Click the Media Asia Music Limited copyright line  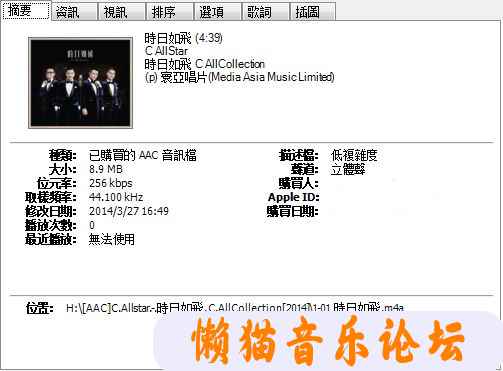(240, 77)
